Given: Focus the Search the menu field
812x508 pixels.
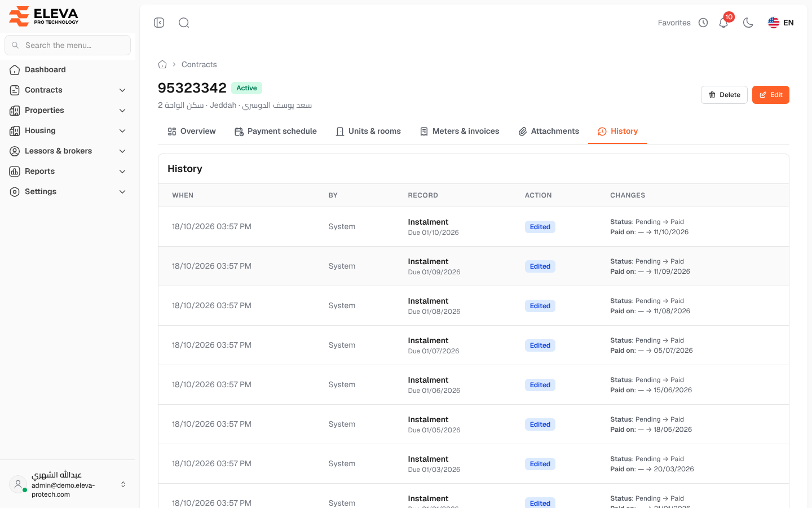Looking at the screenshot, I should (68, 45).
